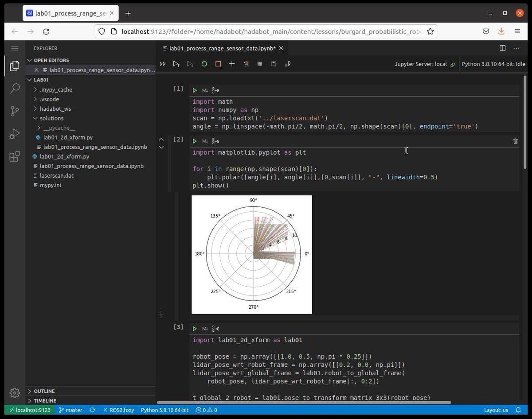Collapse the solutions folder
Screen dimensions: 532x419
[90, 118]
